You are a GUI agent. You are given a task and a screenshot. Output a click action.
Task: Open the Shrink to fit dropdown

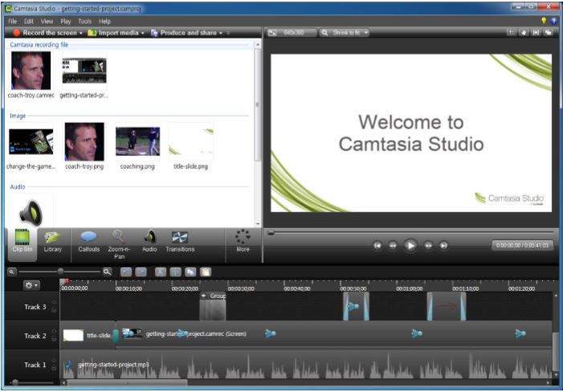pyautogui.click(x=345, y=33)
